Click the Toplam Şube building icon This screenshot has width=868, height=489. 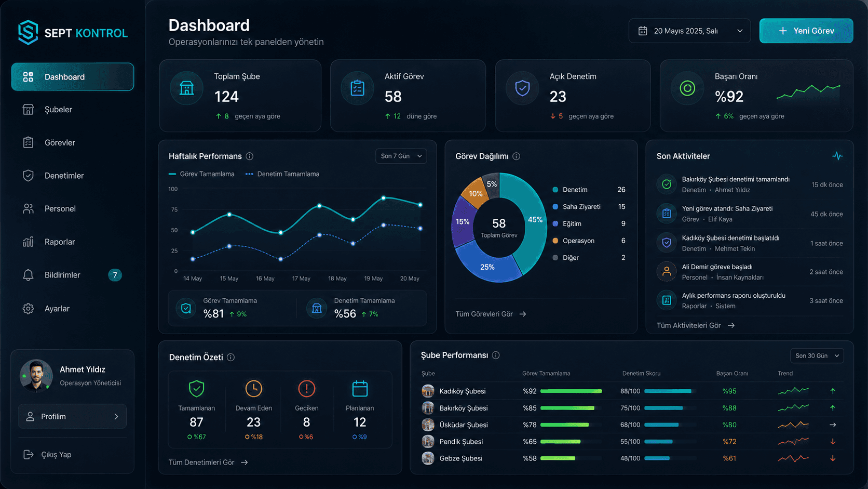pos(186,88)
